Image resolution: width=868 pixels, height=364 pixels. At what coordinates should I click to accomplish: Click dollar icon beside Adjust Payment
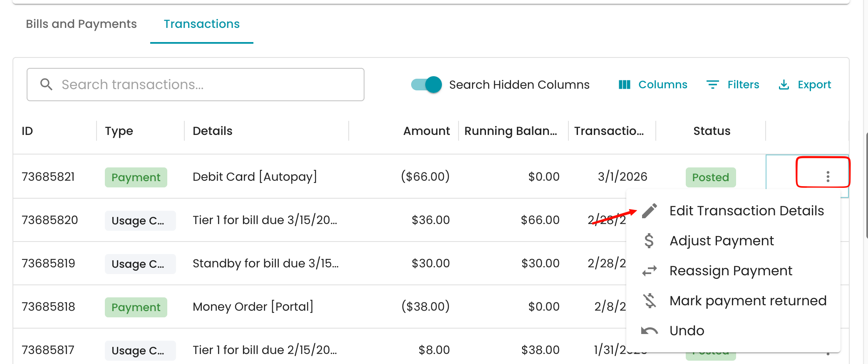(649, 241)
